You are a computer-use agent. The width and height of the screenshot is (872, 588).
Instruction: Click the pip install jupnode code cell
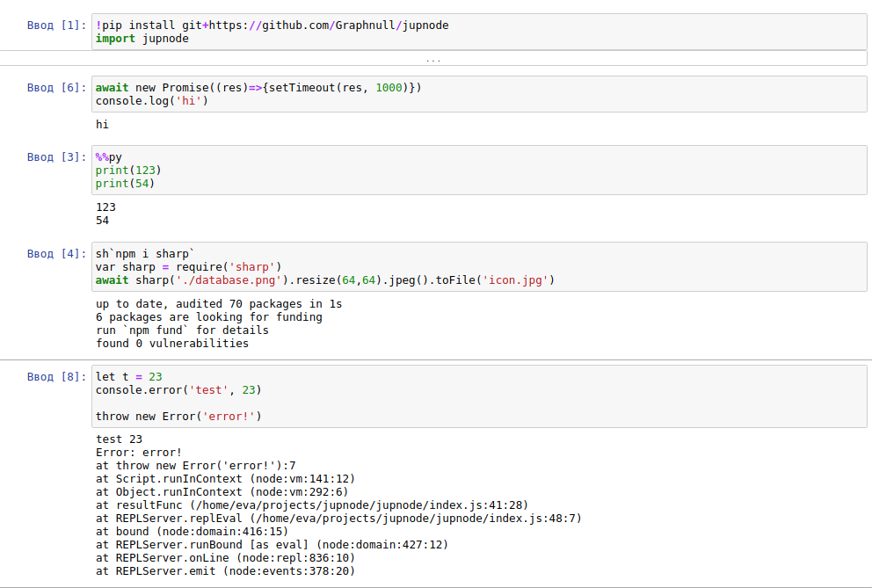(x=479, y=32)
